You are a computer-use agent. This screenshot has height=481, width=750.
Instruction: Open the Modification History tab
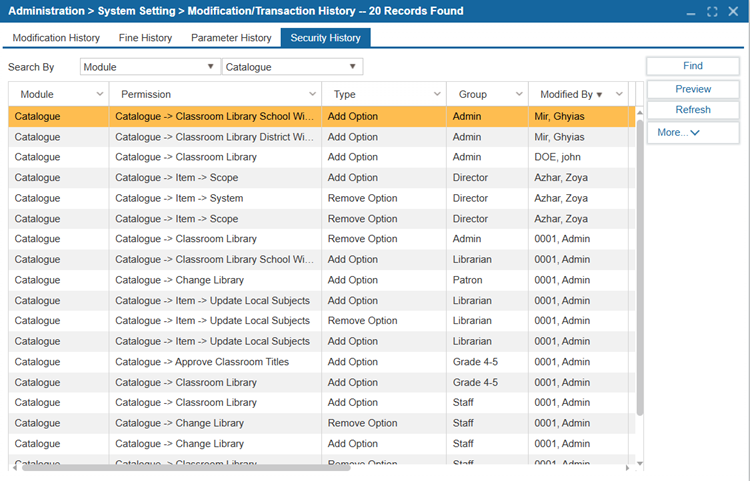(56, 38)
